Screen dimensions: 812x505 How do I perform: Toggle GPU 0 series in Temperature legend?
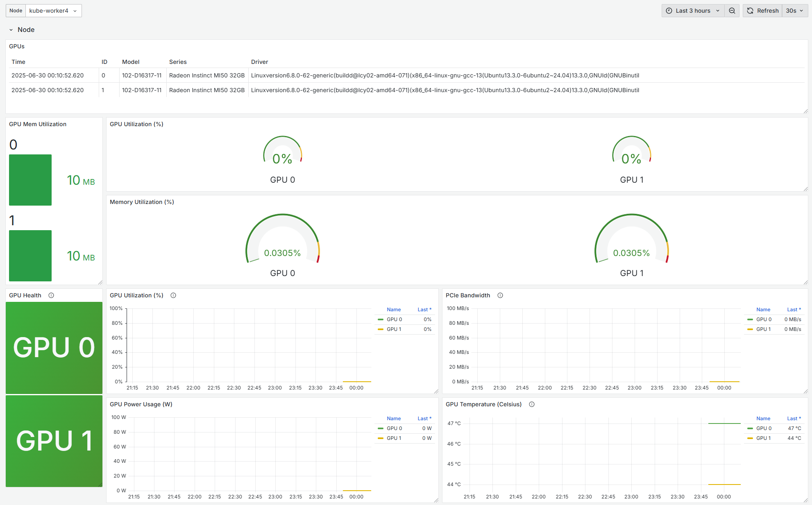764,428
